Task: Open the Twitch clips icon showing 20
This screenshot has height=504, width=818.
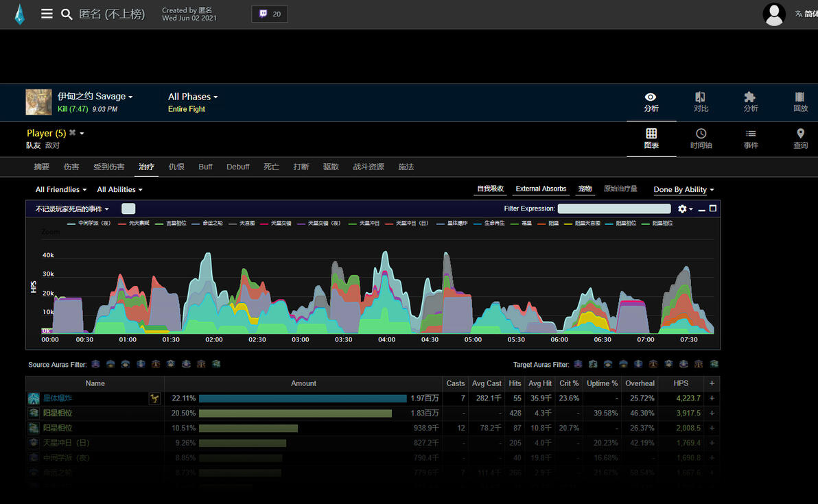Action: tap(270, 14)
